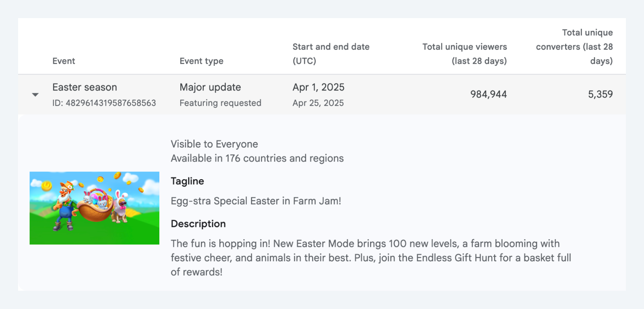This screenshot has width=644, height=309.
Task: Click Available in 176 countries and regions
Action: click(x=258, y=158)
